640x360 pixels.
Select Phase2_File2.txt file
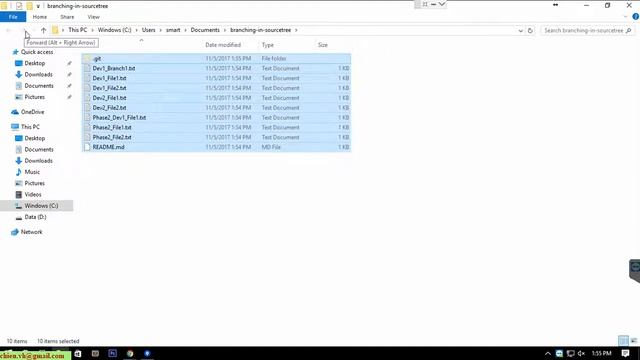coord(216,137)
